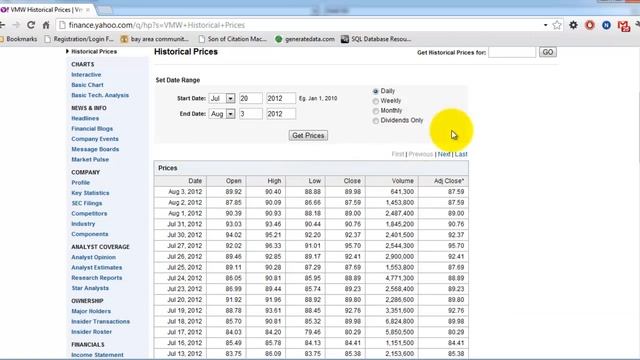Open Basic Tech. Analysis link
640x360 pixels.
point(100,95)
